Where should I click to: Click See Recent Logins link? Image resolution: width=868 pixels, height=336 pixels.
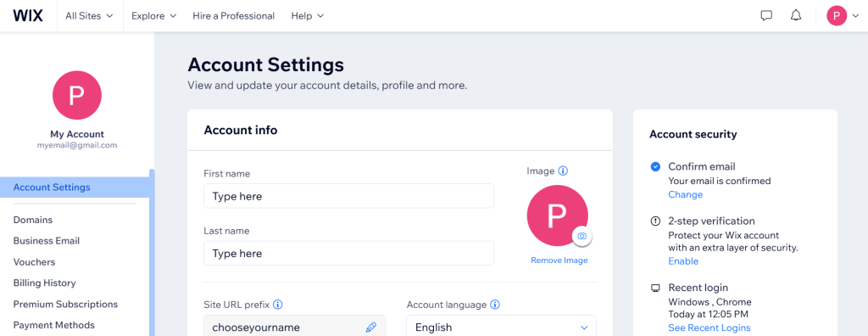click(x=709, y=328)
